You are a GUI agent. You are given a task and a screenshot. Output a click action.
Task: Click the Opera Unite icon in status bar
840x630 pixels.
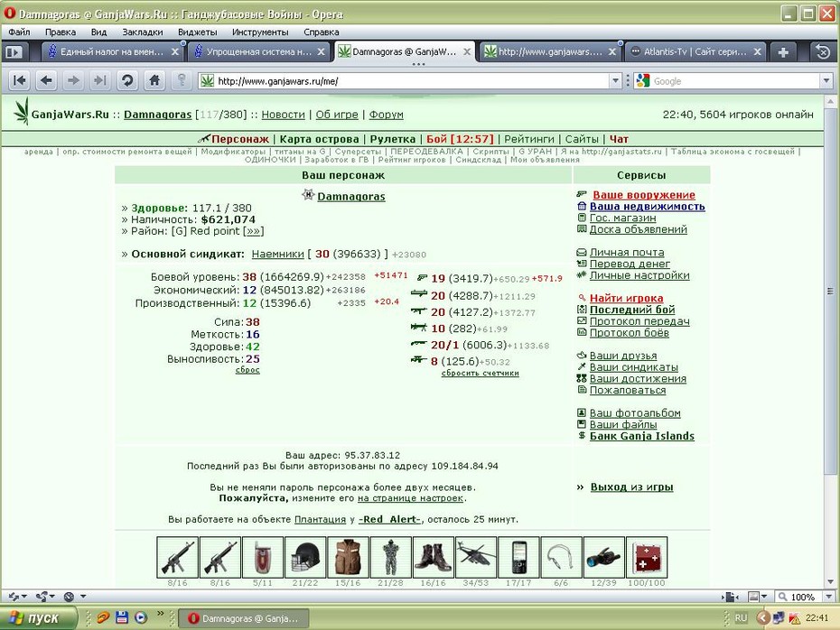(x=42, y=597)
